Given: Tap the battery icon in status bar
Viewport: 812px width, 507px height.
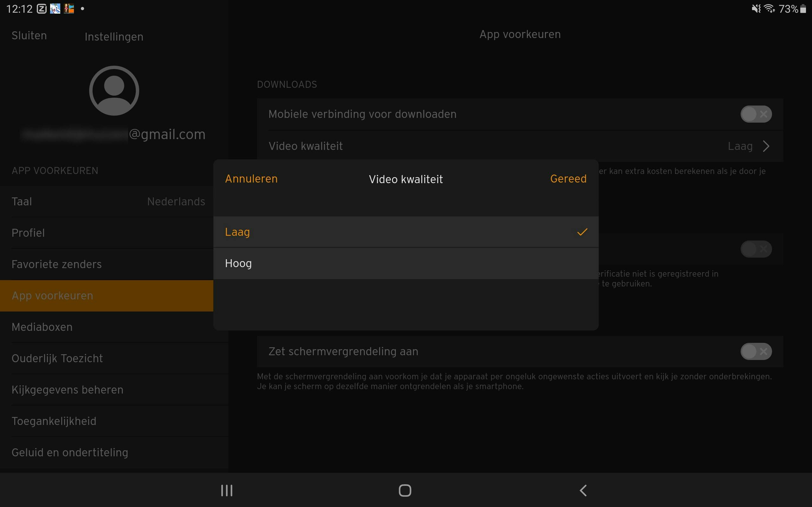Looking at the screenshot, I should tap(803, 9).
